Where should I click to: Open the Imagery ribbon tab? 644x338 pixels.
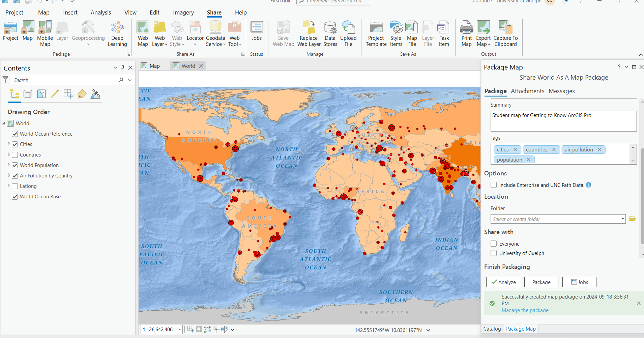click(183, 12)
